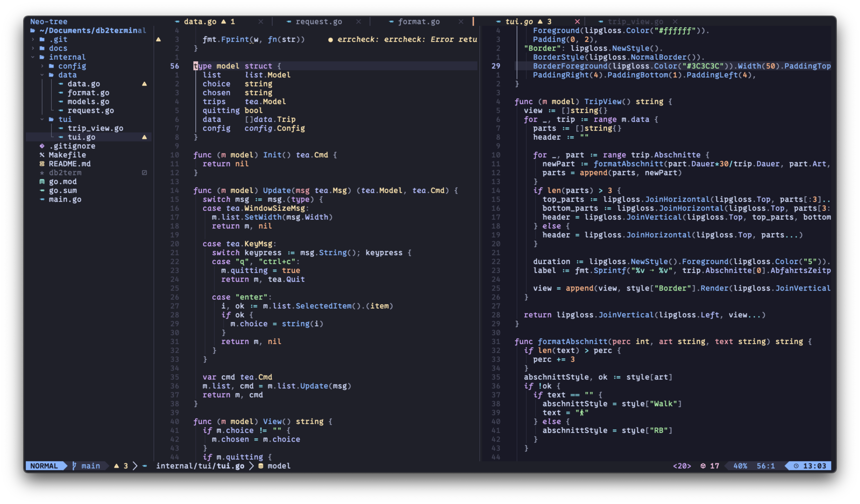Click the ignored-status icon on db2term row
The width and height of the screenshot is (860, 504).
point(145,173)
